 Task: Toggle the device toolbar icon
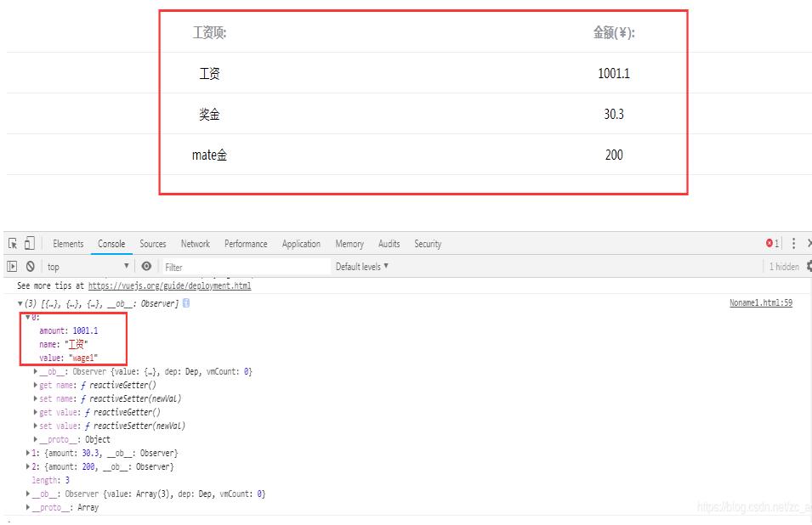click(30, 244)
